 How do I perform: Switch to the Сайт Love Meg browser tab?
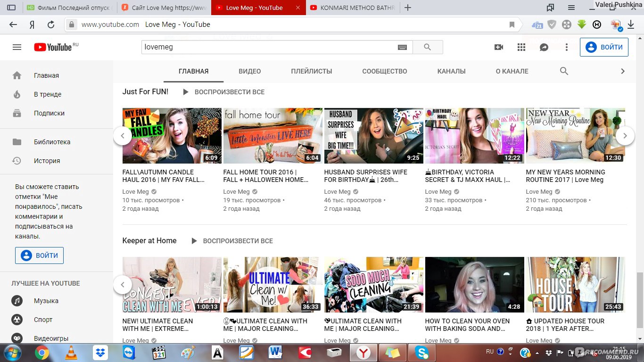[x=164, y=8]
